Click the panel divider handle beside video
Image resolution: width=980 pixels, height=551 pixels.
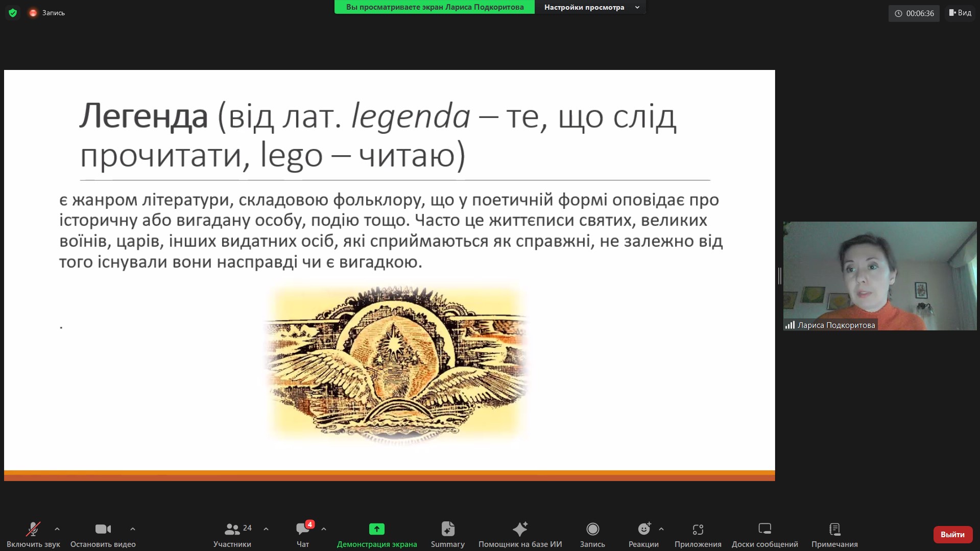point(779,276)
